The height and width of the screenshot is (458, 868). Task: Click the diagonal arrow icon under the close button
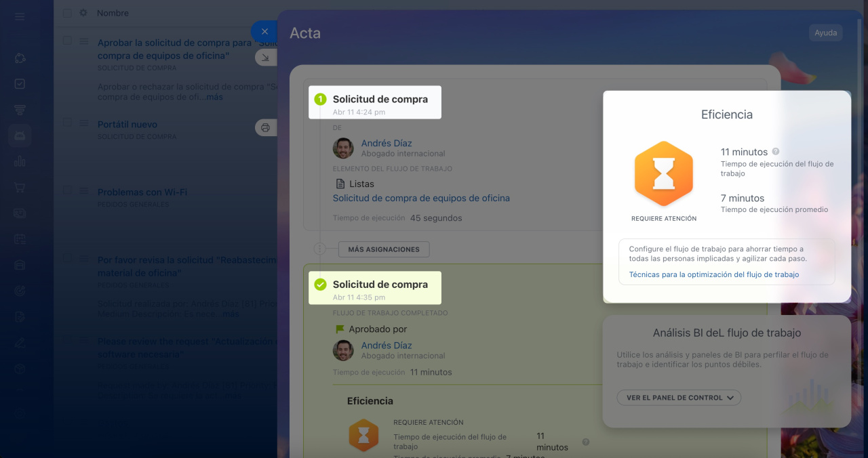click(265, 58)
